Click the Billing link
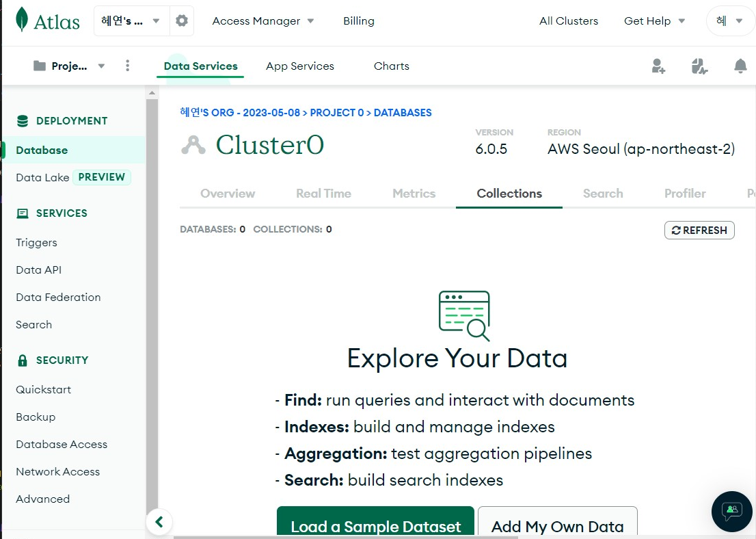The image size is (756, 539). 359,21
